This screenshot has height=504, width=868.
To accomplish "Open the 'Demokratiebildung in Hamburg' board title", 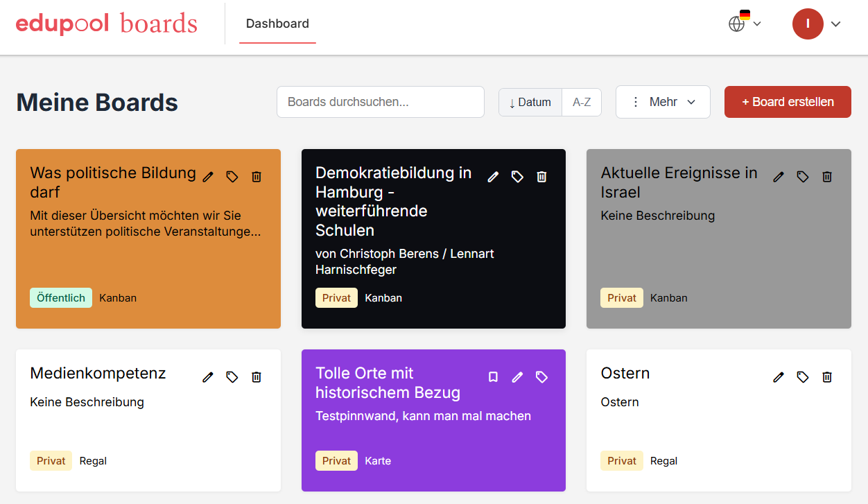I will click(393, 201).
